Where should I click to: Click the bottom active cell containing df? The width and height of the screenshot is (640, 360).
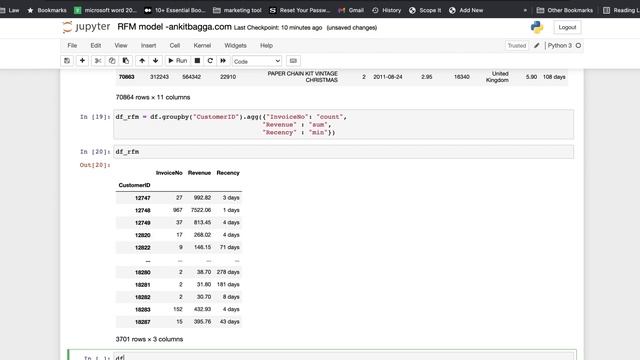[x=344, y=356]
